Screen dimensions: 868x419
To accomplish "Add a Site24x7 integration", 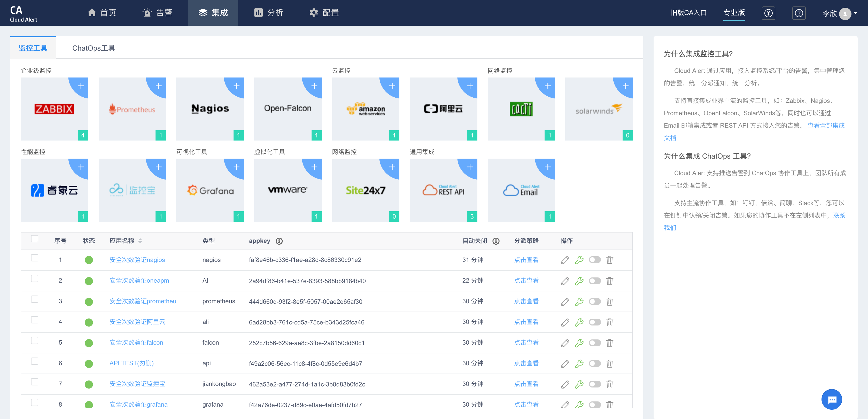I will click(x=392, y=167).
